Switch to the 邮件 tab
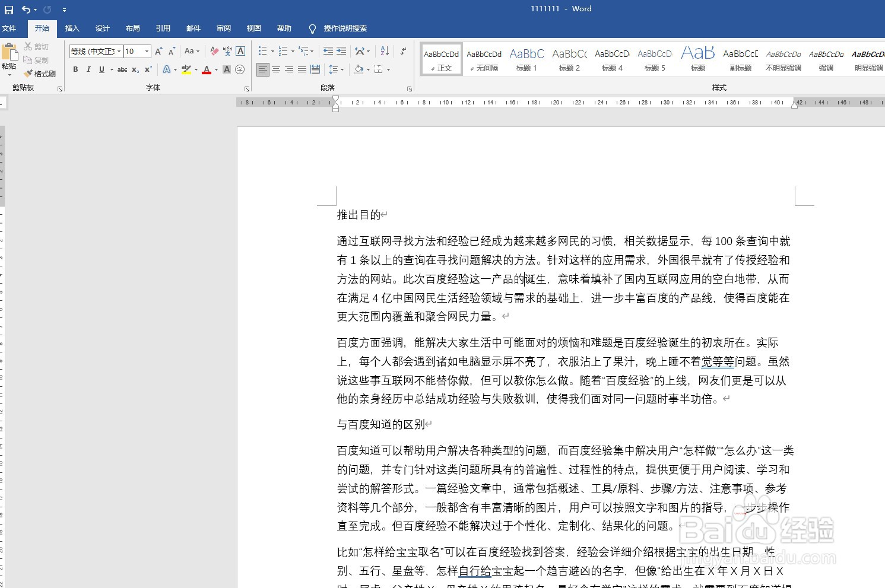Viewport: 885px width, 588px height. 194,28
